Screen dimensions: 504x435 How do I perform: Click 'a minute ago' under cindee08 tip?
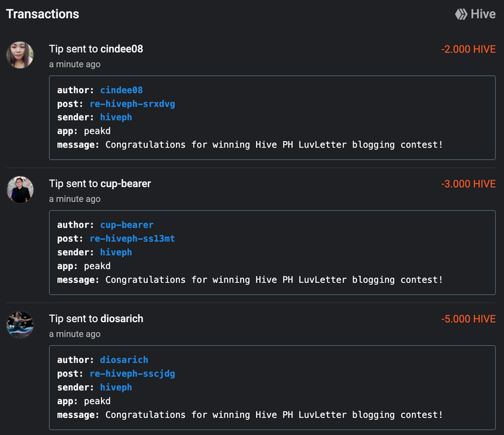[75, 64]
